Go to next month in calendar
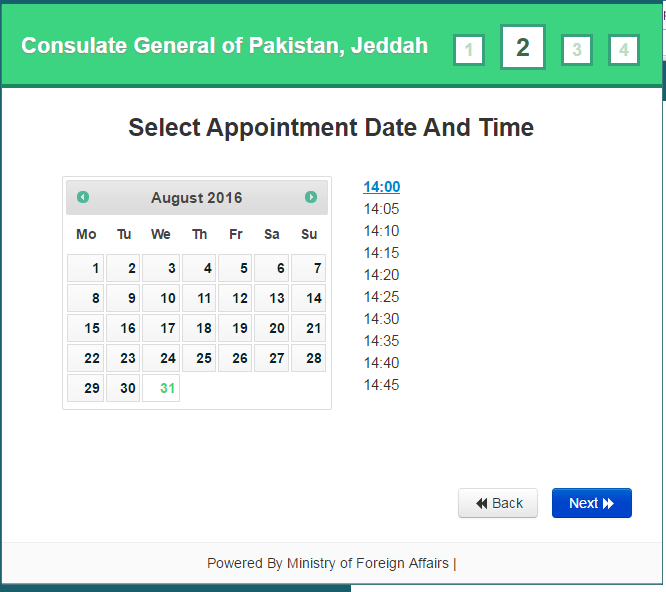Screen dimensions: 666x592 tap(311, 197)
